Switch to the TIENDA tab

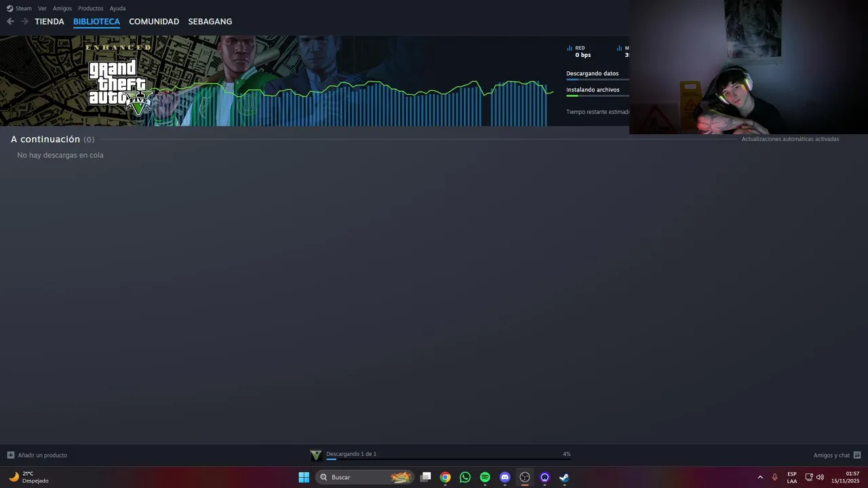point(50,22)
